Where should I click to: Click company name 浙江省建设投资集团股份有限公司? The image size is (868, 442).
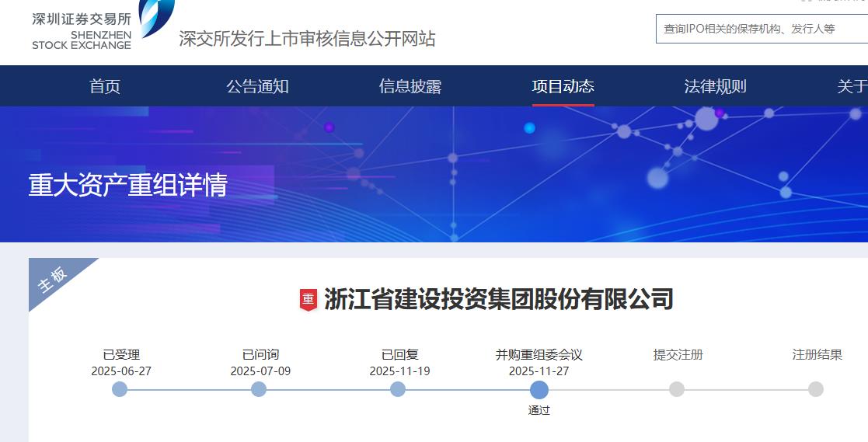tap(498, 299)
